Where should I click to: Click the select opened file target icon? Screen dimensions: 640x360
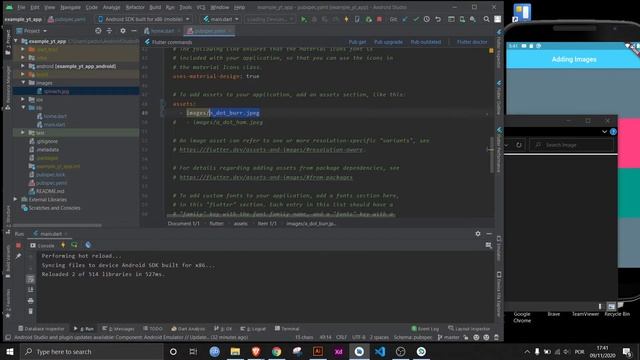click(98, 31)
